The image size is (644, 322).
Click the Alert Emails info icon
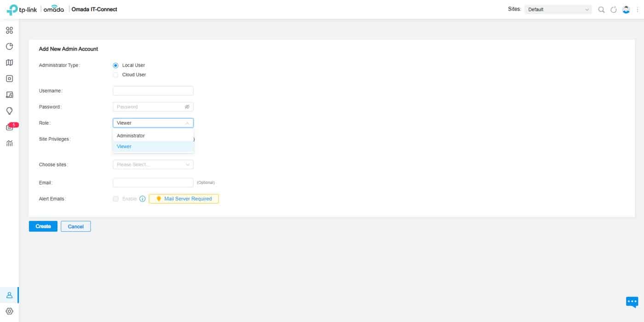coord(143,199)
